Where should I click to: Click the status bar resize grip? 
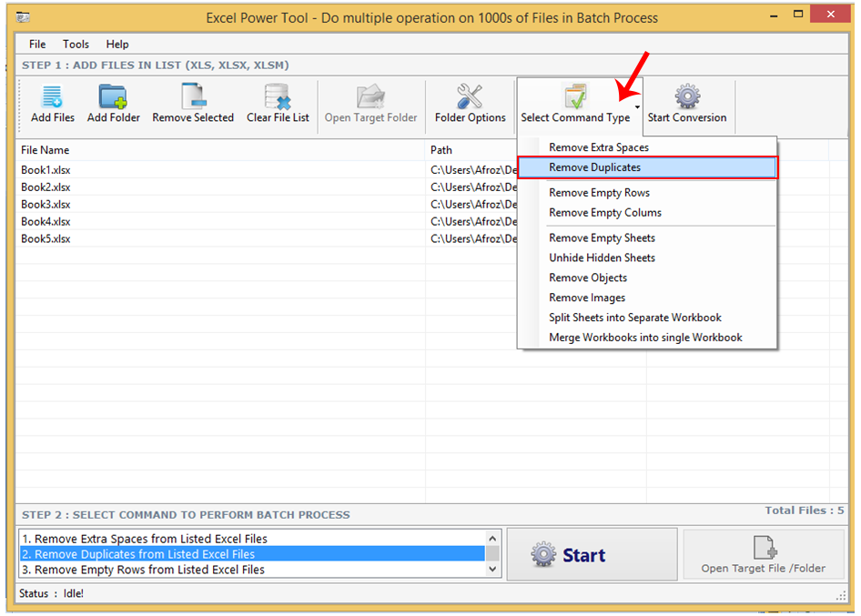(x=841, y=595)
